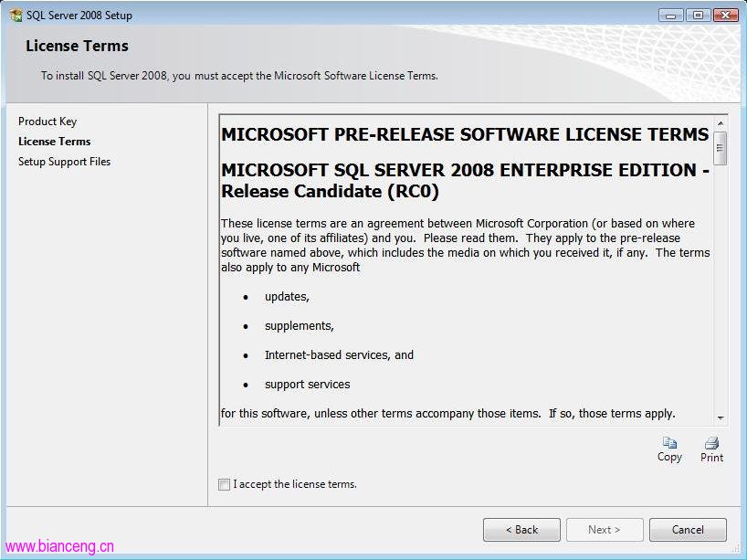Click the 'updates,' bullet text

[x=287, y=296]
